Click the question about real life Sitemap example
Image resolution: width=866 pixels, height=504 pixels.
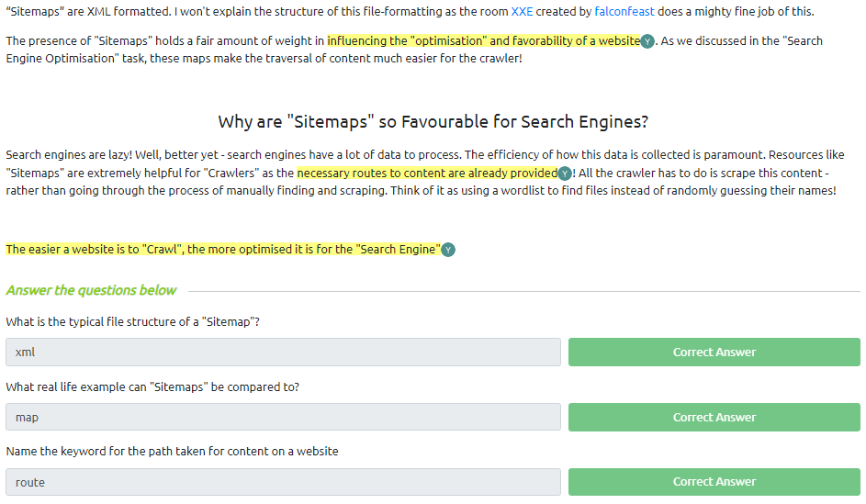(x=152, y=386)
